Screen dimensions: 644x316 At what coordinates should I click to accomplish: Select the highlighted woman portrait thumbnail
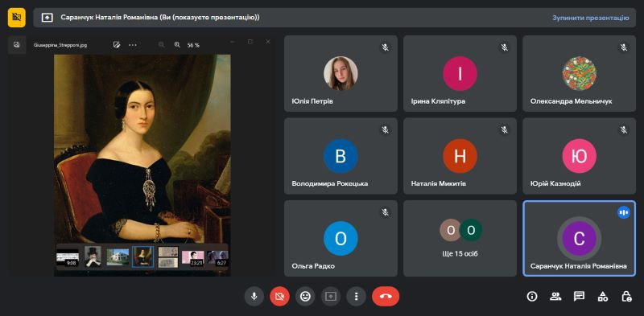coord(143,257)
